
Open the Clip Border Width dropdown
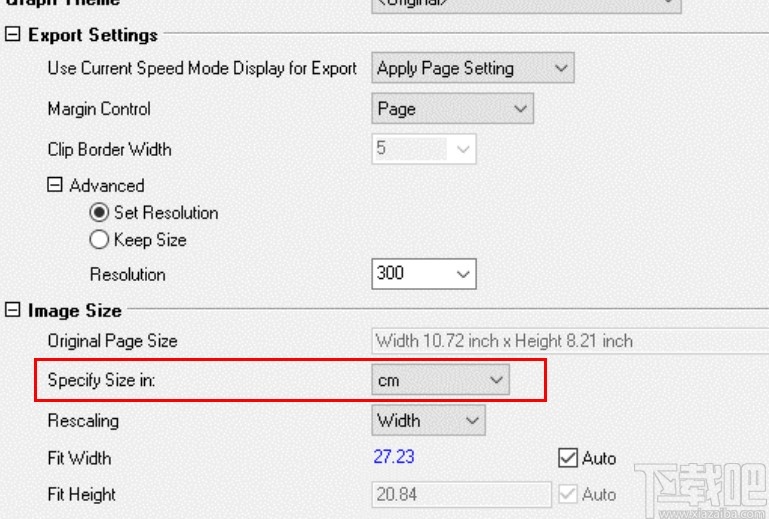pyautogui.click(x=462, y=150)
